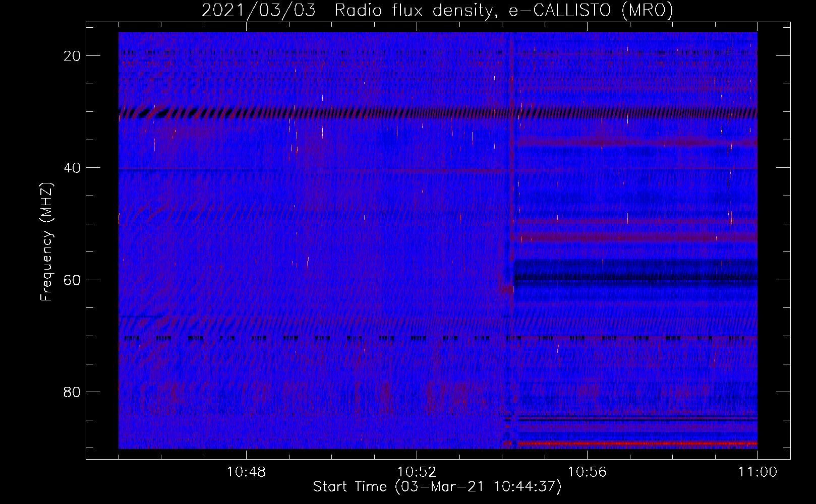Click the Frequency (MHZ) axis label
Image resolution: width=816 pixels, height=504 pixels.
click(46, 241)
